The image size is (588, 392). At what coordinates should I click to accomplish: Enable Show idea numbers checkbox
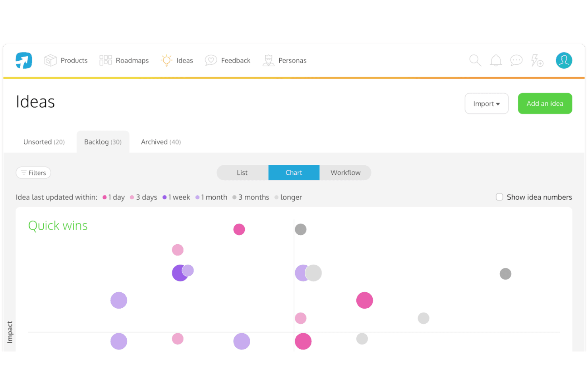pyautogui.click(x=499, y=197)
